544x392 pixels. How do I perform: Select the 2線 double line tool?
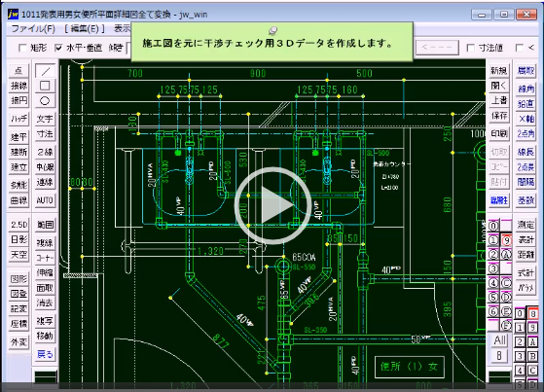click(45, 152)
